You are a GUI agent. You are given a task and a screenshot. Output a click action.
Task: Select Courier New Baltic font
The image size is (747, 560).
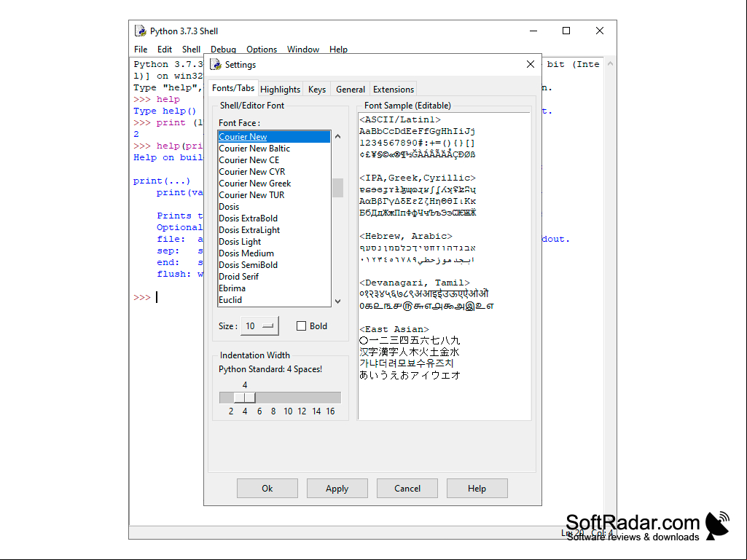(x=274, y=149)
